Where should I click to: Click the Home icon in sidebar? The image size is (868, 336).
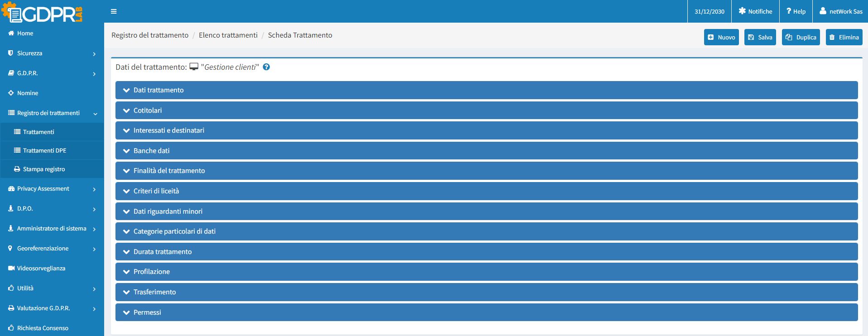11,34
